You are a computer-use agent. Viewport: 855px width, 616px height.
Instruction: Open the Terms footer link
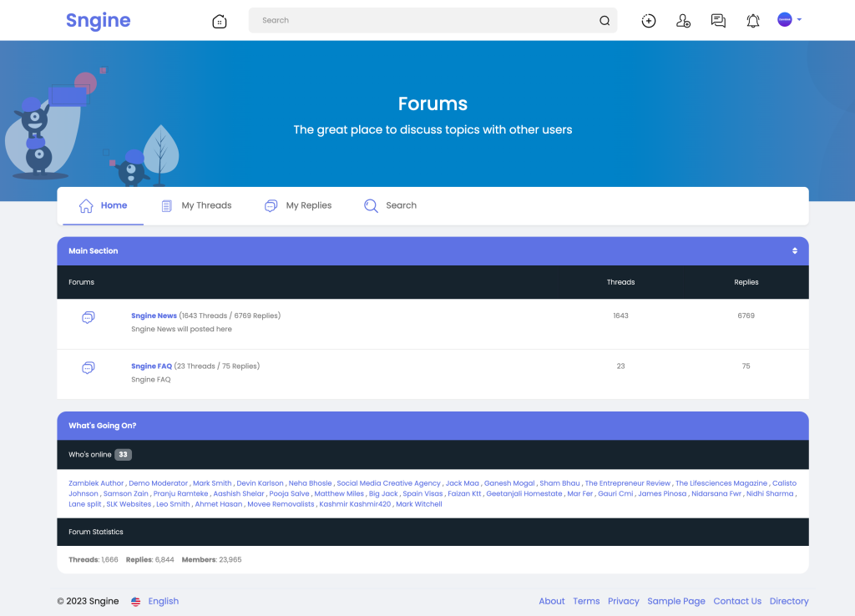pos(586,601)
